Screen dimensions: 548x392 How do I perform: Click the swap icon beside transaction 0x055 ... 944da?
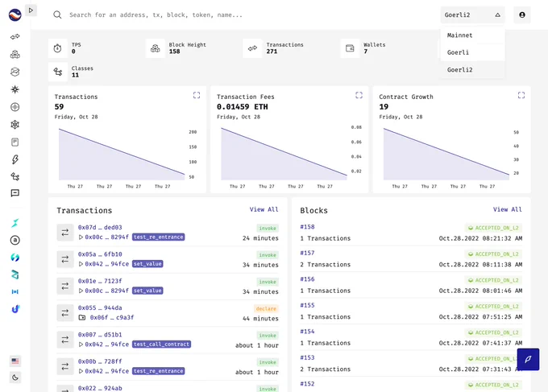(65, 313)
